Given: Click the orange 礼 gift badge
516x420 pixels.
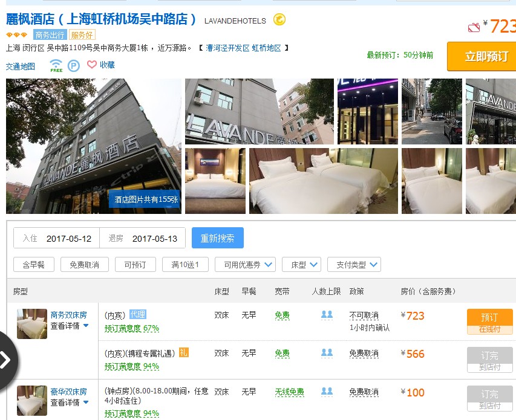Looking at the screenshot, I should [184, 352].
